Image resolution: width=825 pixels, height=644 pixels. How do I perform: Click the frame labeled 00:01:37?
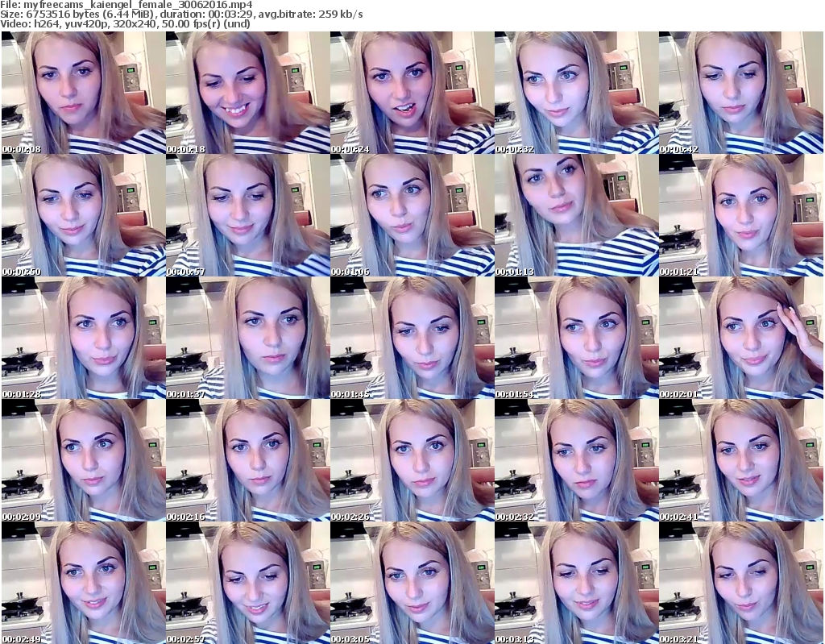248,338
